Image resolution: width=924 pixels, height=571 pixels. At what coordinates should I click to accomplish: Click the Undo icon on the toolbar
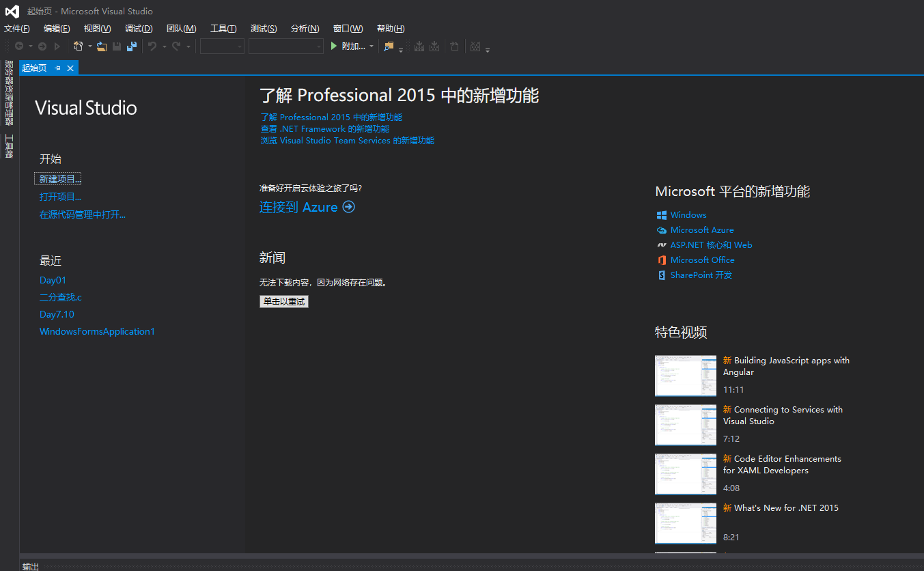(154, 46)
